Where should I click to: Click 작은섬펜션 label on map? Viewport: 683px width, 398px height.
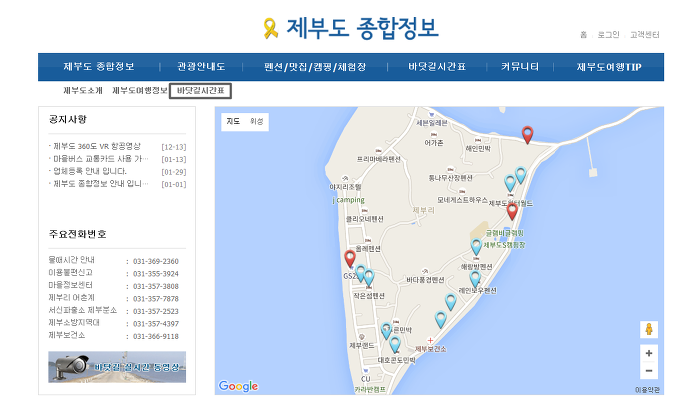coord(369,296)
